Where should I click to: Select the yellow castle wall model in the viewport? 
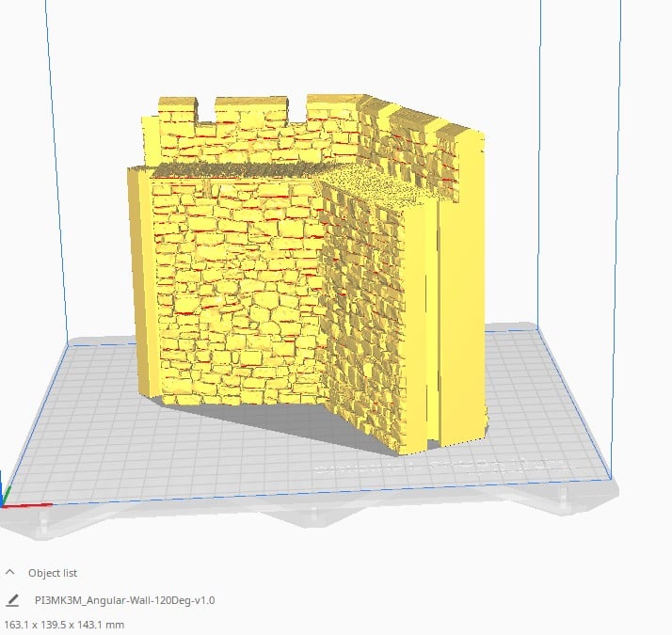pyautogui.click(x=309, y=274)
